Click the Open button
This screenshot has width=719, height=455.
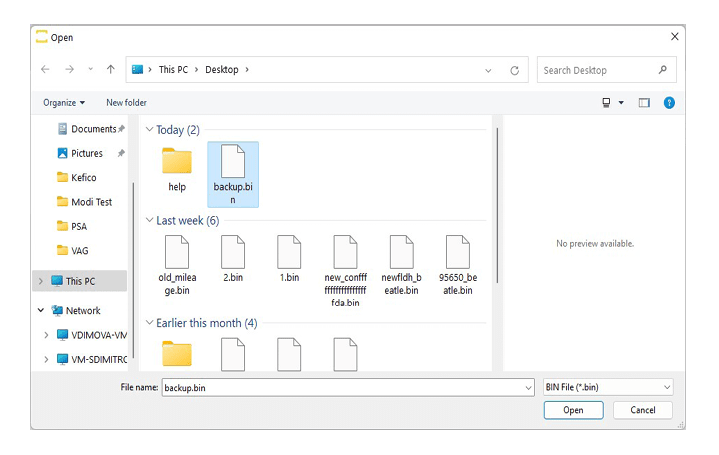(573, 410)
